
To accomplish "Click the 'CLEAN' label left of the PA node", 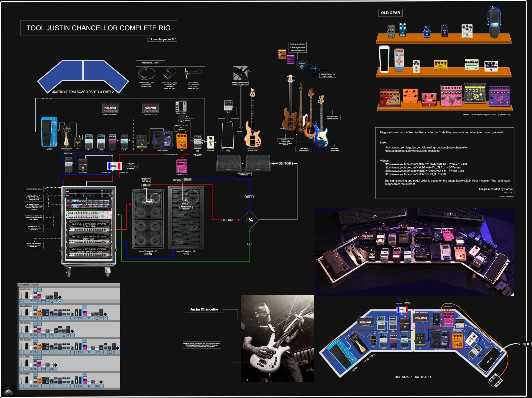I will [227, 220].
